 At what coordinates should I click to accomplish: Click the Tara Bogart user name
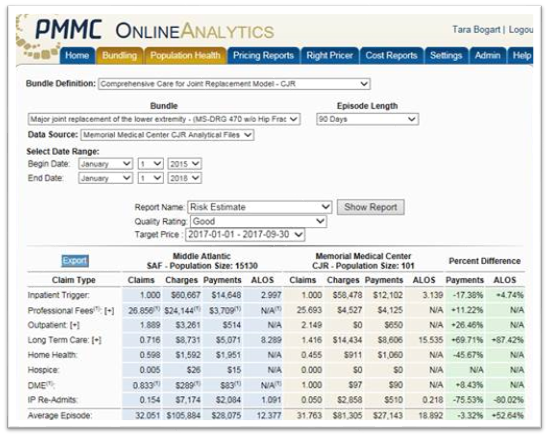point(476,30)
